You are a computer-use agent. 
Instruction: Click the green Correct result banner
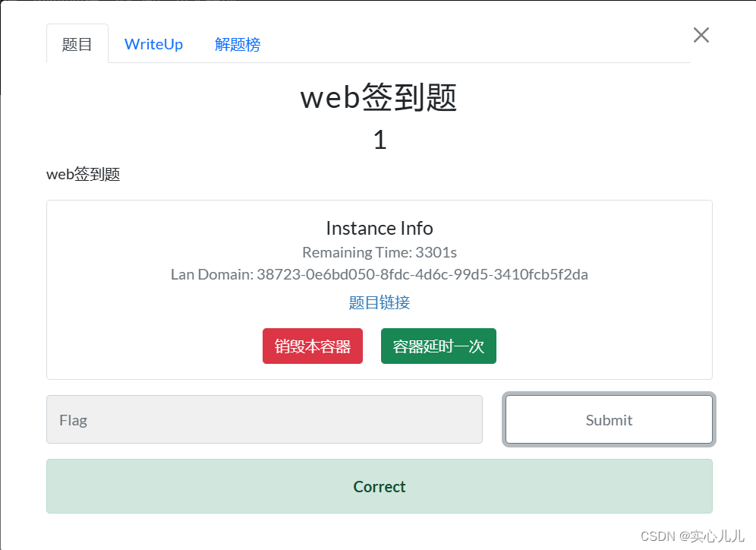pos(380,486)
